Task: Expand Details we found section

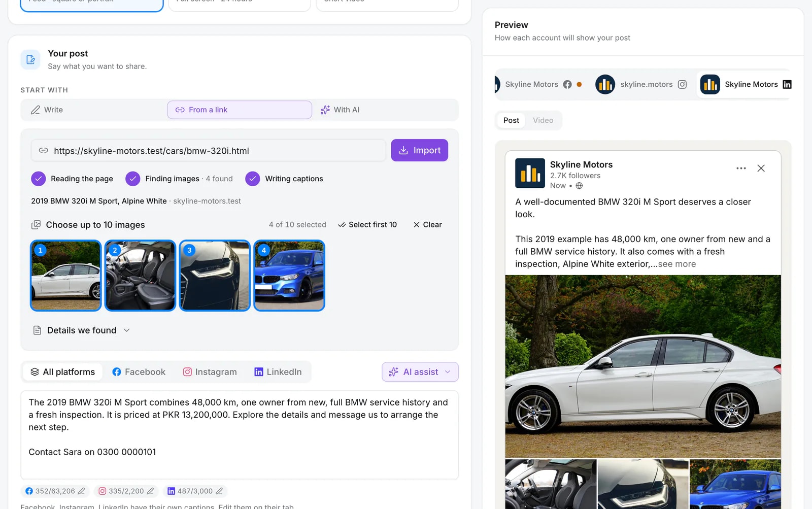Action: coord(82,330)
